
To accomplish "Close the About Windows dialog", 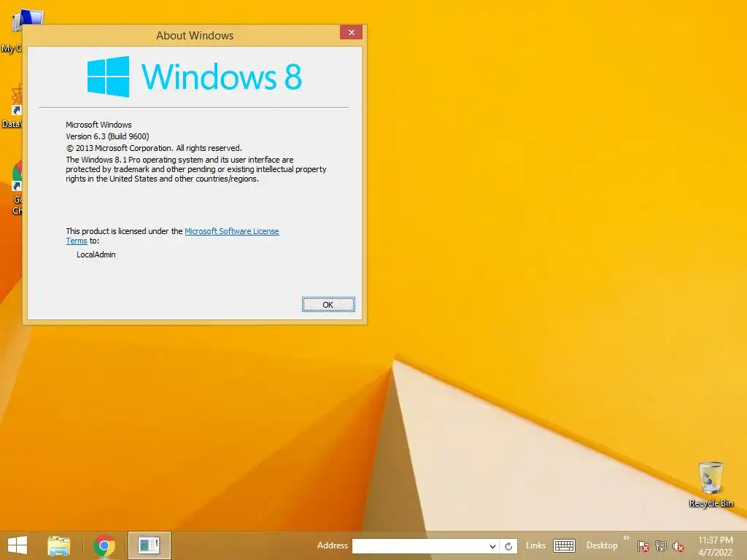I will (x=351, y=32).
